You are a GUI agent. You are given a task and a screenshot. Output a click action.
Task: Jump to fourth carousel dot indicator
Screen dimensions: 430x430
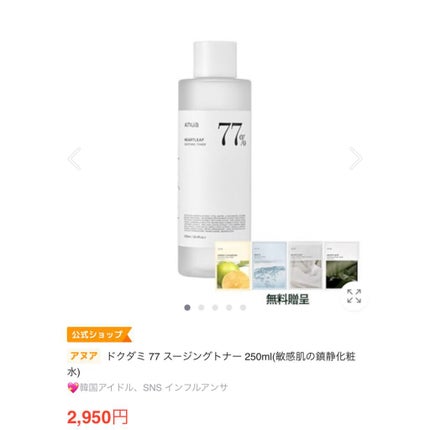click(x=229, y=307)
